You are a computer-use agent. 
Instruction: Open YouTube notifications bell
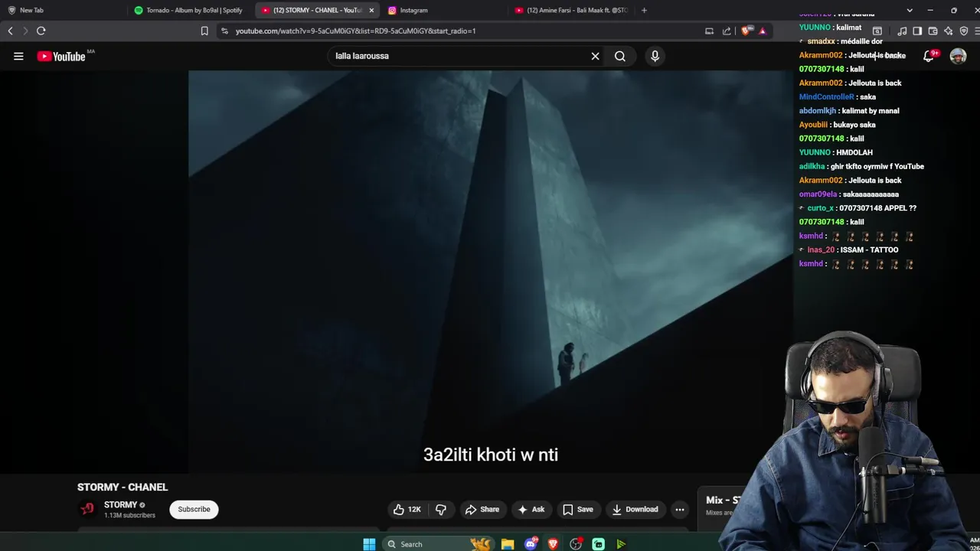929,56
